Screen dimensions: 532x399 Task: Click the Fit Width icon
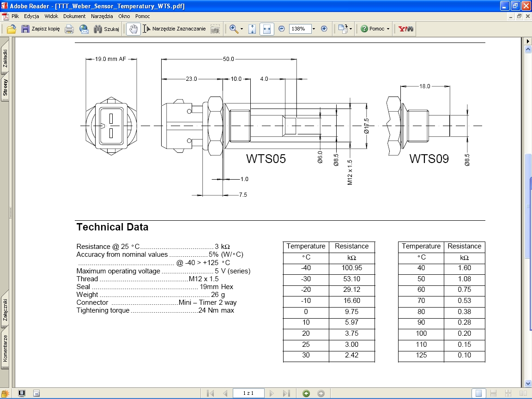click(266, 29)
